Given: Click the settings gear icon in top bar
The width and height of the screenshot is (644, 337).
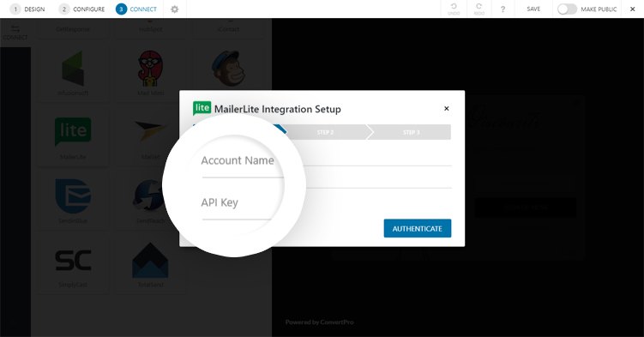Looking at the screenshot, I should point(175,9).
